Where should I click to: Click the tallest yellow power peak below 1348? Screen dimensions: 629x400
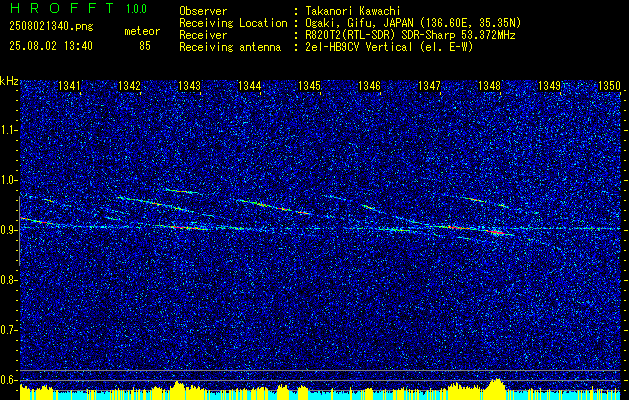click(497, 388)
